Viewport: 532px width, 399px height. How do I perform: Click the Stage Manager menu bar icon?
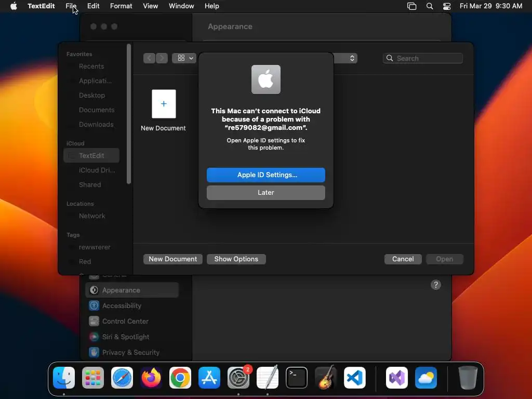click(x=411, y=6)
